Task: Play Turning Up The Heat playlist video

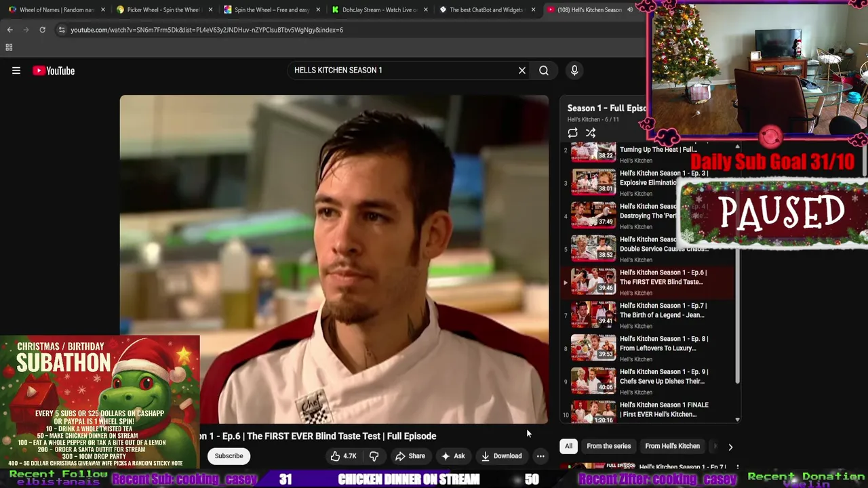Action: pyautogui.click(x=648, y=154)
